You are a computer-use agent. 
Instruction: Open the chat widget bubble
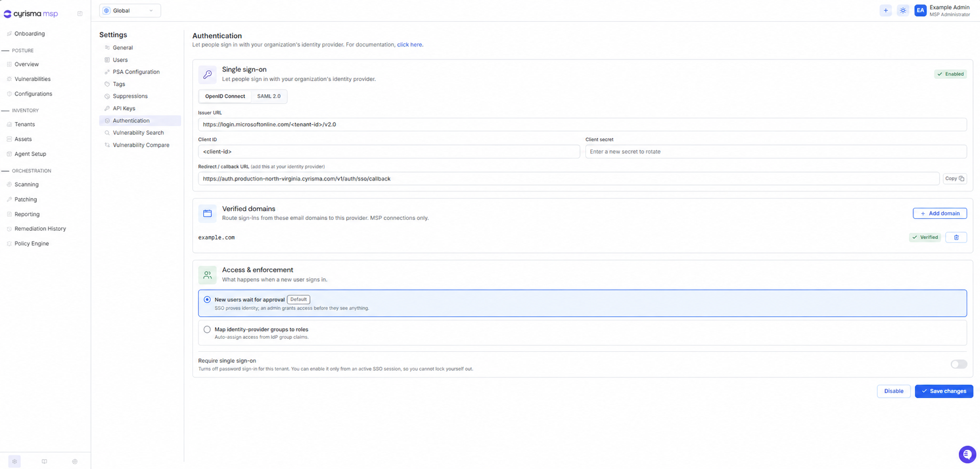[x=967, y=454]
